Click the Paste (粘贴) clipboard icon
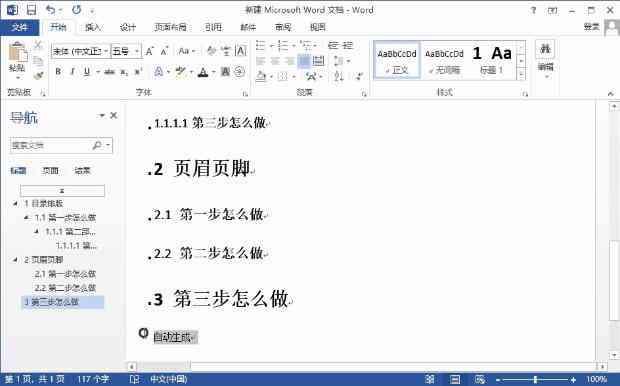The width and height of the screenshot is (620, 386). click(x=17, y=53)
